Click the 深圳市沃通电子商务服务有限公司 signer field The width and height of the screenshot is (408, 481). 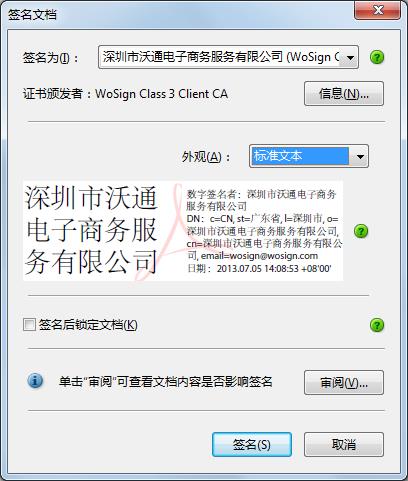[228, 57]
